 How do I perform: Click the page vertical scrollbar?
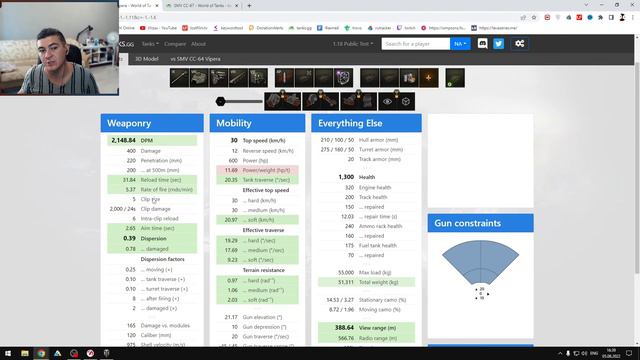pos(637,168)
